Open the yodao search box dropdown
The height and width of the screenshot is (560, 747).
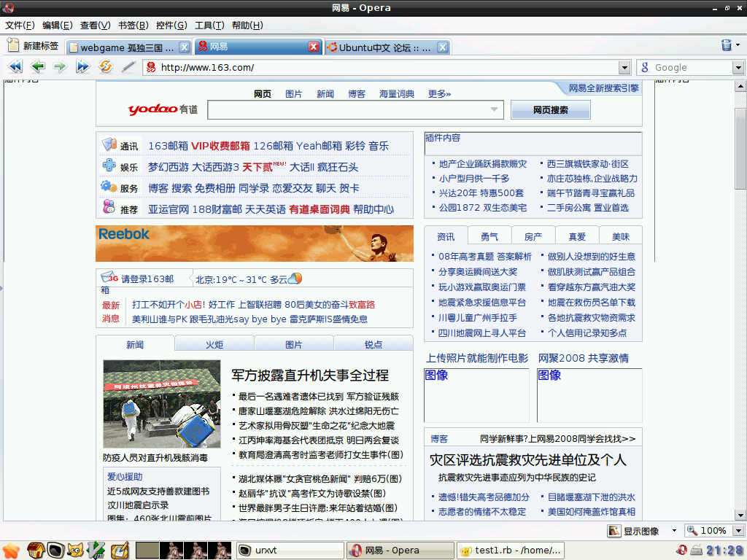pos(495,109)
